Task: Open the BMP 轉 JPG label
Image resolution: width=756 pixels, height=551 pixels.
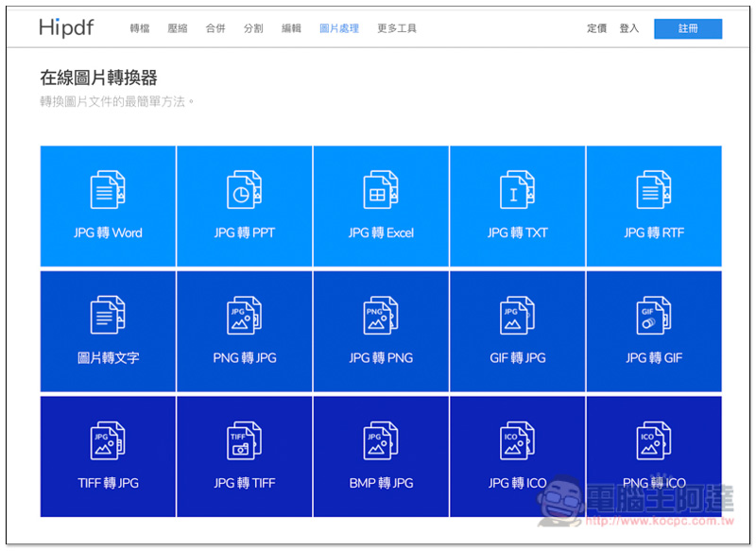Action: click(381, 483)
